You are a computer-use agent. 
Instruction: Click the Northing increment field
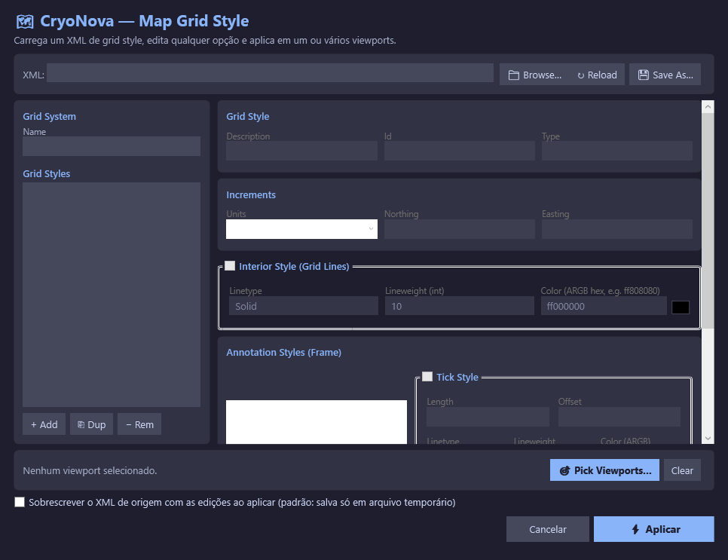(460, 229)
